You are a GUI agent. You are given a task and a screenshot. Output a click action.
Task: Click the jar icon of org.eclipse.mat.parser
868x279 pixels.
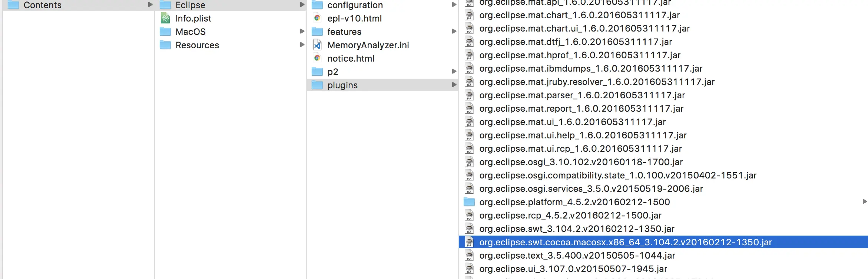pos(469,95)
